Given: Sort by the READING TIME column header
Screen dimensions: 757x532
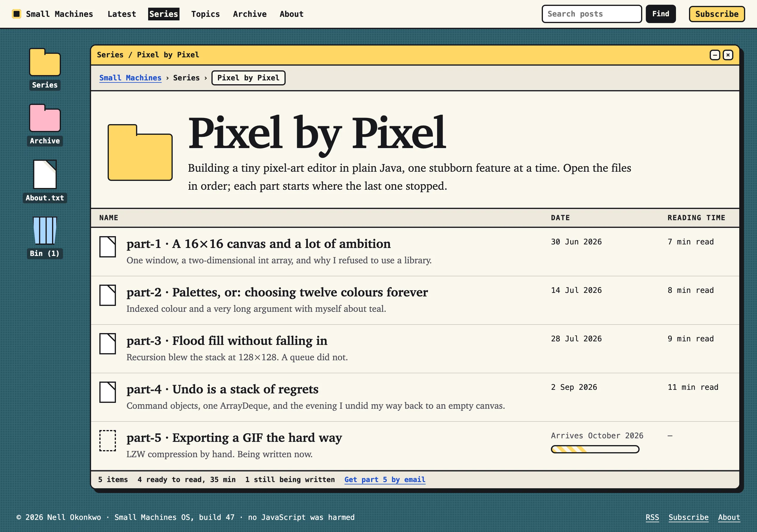Looking at the screenshot, I should [696, 218].
